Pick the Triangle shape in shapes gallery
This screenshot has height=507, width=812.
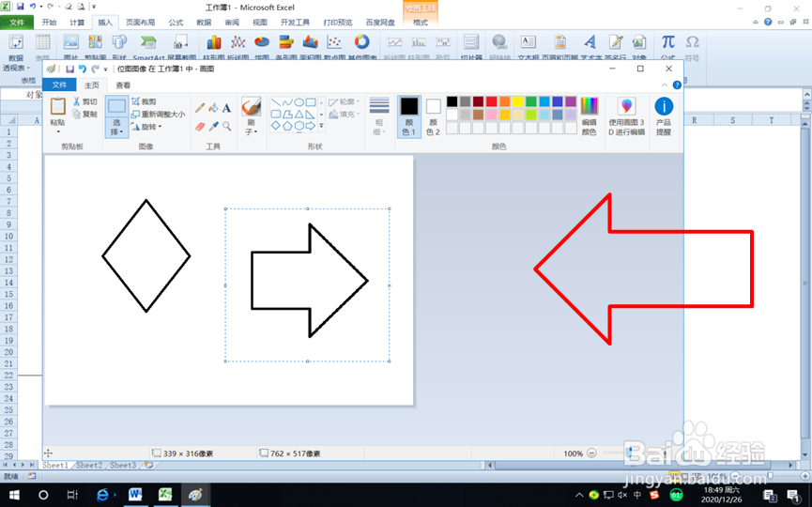click(x=299, y=114)
